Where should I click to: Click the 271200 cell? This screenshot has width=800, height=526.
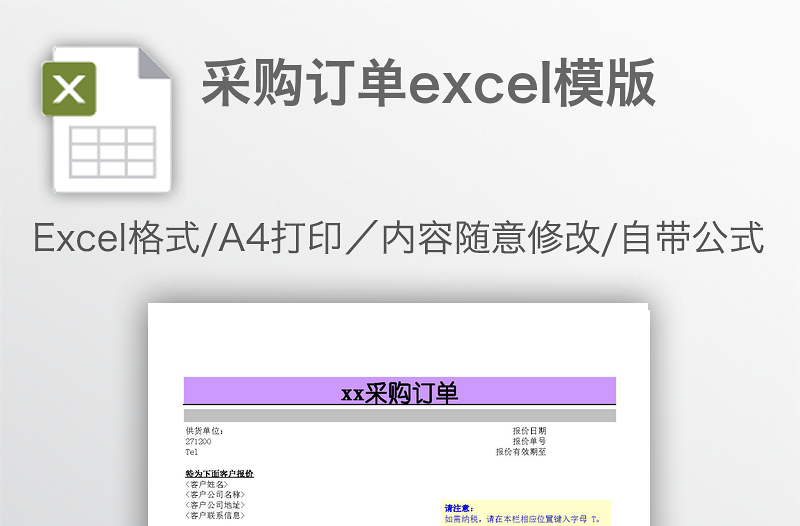point(198,441)
